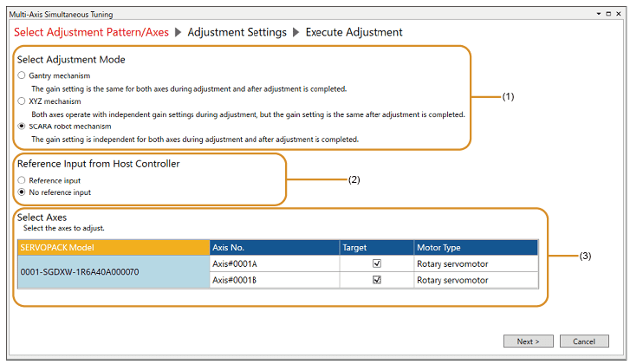Go to Select Adjustment Pattern/Axes step
Viewport: 630px width, 364px height.
point(89,32)
